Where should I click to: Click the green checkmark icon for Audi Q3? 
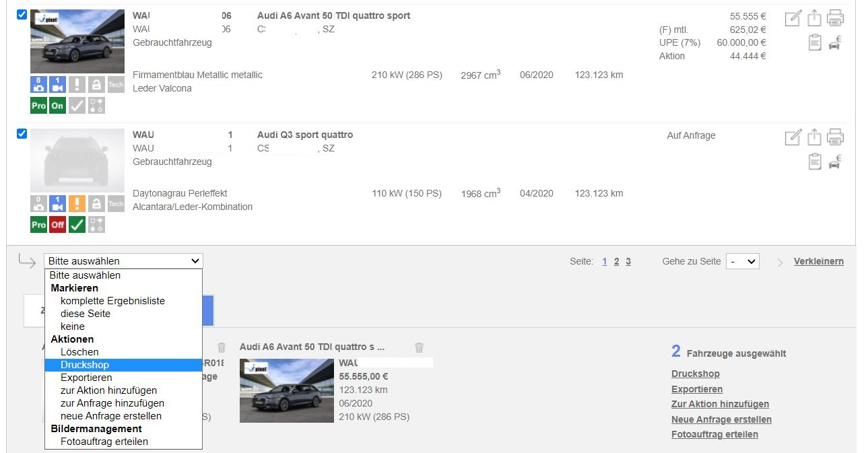77,225
